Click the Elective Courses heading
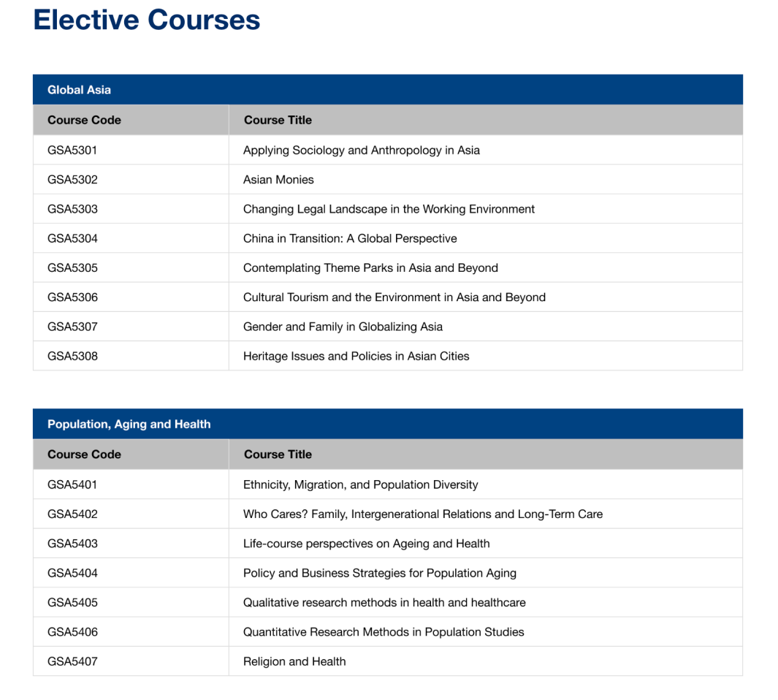Screen dimensions: 778x700 [x=146, y=20]
